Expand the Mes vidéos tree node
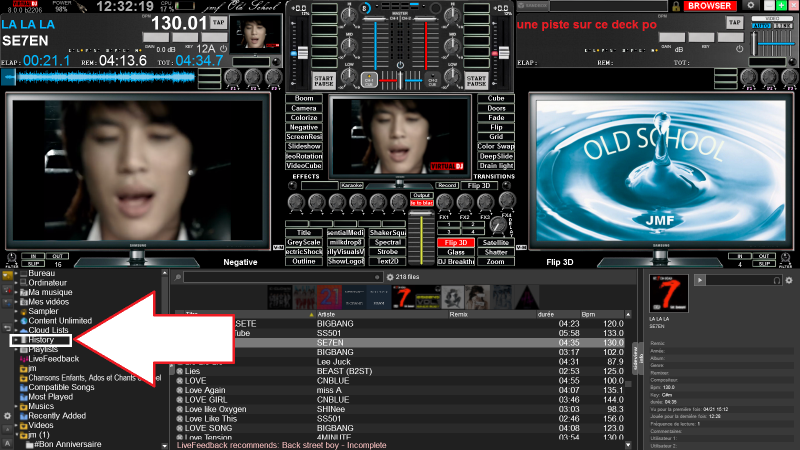This screenshot has height=450, width=800. [16, 302]
